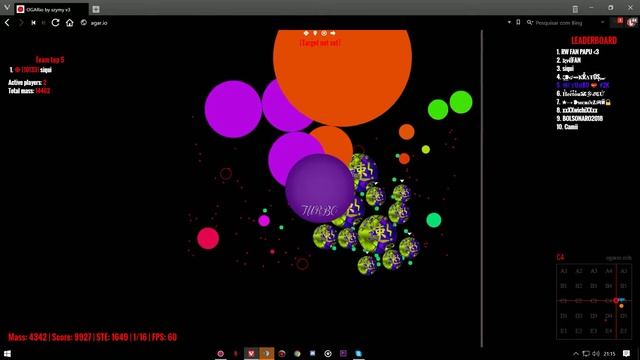Click leaderboard entry 9. BOLSONARO2018
640x360 pixels.
pos(579,118)
